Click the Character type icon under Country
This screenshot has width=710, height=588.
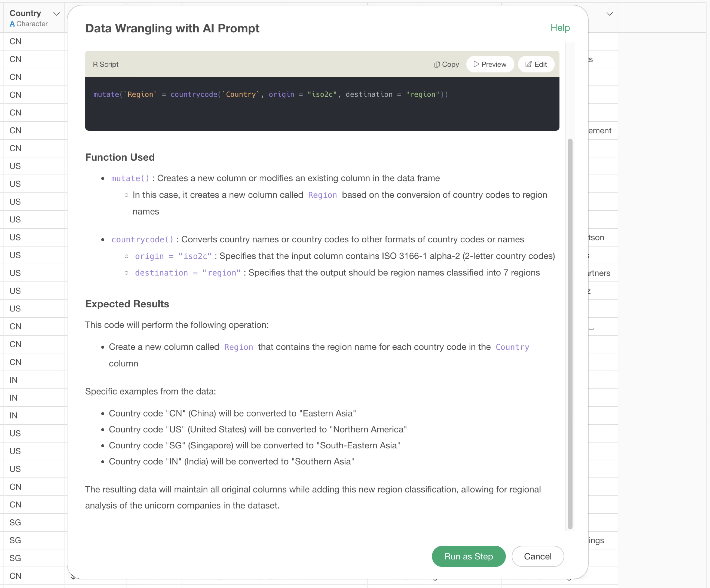point(12,24)
